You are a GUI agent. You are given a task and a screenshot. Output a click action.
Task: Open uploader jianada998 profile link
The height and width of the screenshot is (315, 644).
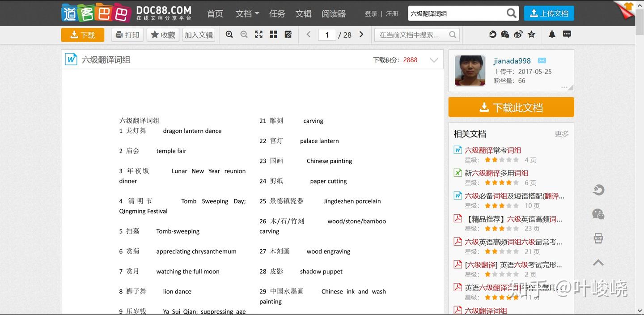point(512,61)
